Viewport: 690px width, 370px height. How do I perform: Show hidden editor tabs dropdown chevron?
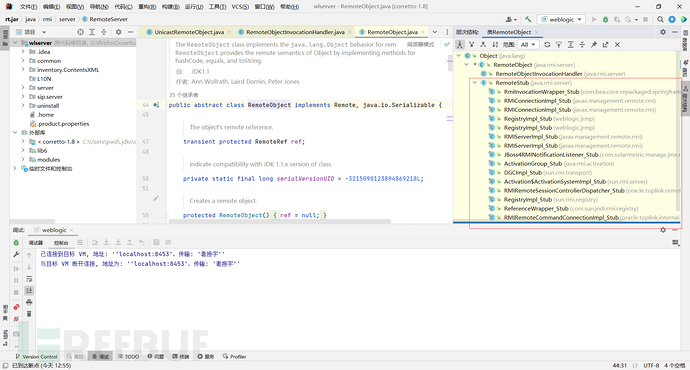pyautogui.click(x=435, y=32)
